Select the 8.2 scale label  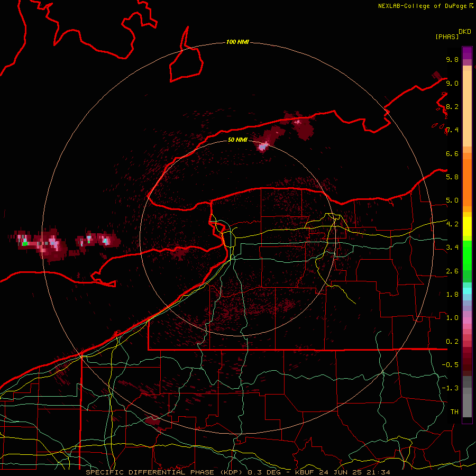[452, 106]
